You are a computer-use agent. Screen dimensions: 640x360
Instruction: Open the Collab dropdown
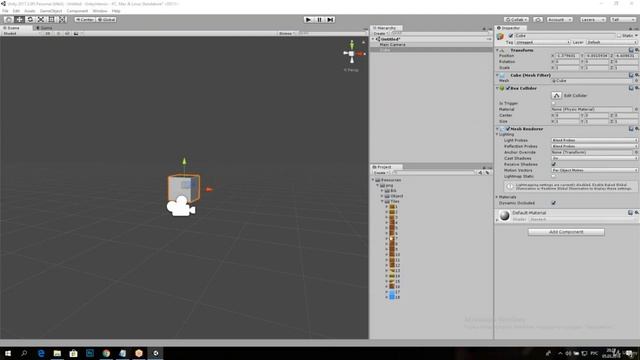click(516, 20)
